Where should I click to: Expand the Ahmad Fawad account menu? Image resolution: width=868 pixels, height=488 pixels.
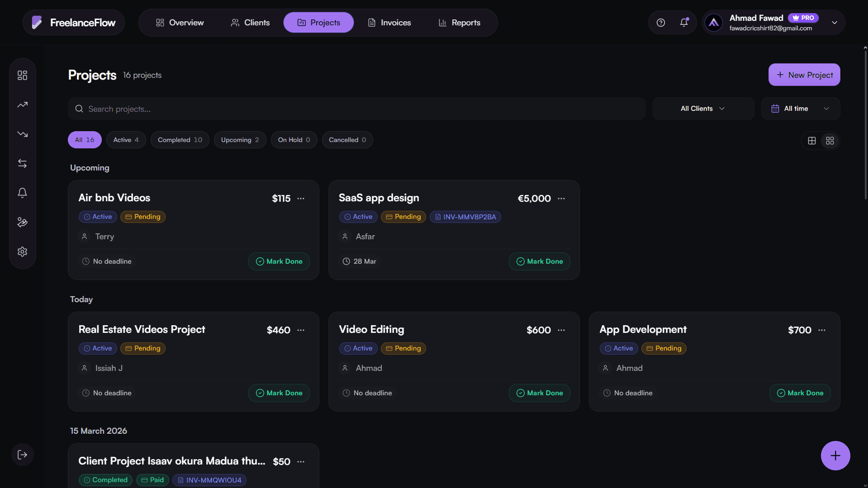[834, 23]
